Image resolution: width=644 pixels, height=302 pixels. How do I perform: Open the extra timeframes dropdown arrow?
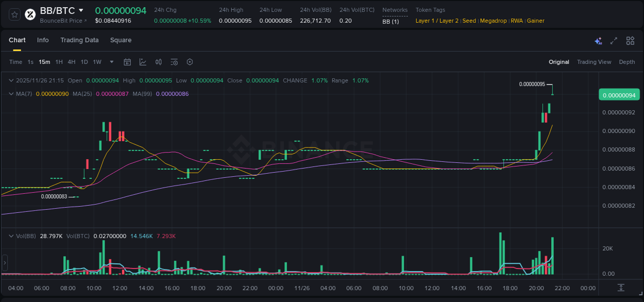pos(111,62)
